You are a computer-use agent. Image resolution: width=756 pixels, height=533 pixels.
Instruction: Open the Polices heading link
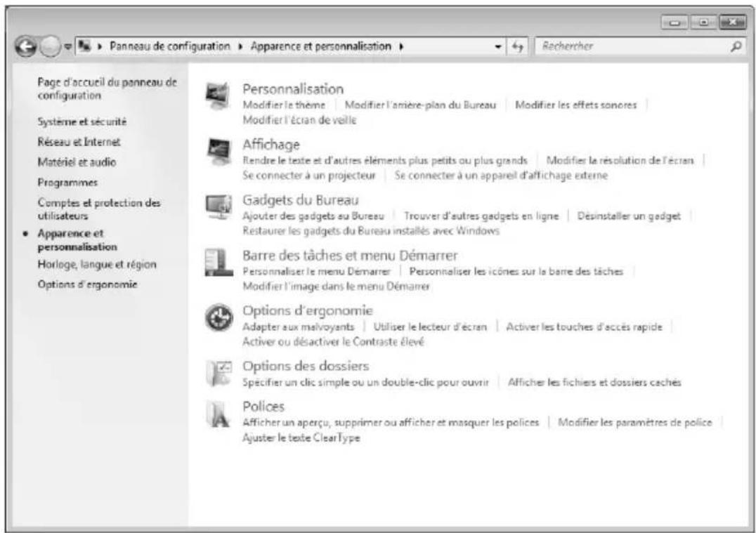(x=263, y=407)
